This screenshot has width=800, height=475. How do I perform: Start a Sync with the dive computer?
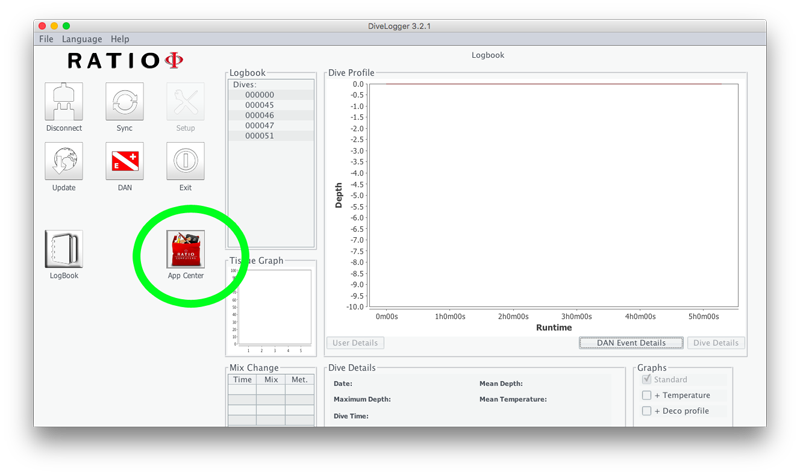[124, 102]
